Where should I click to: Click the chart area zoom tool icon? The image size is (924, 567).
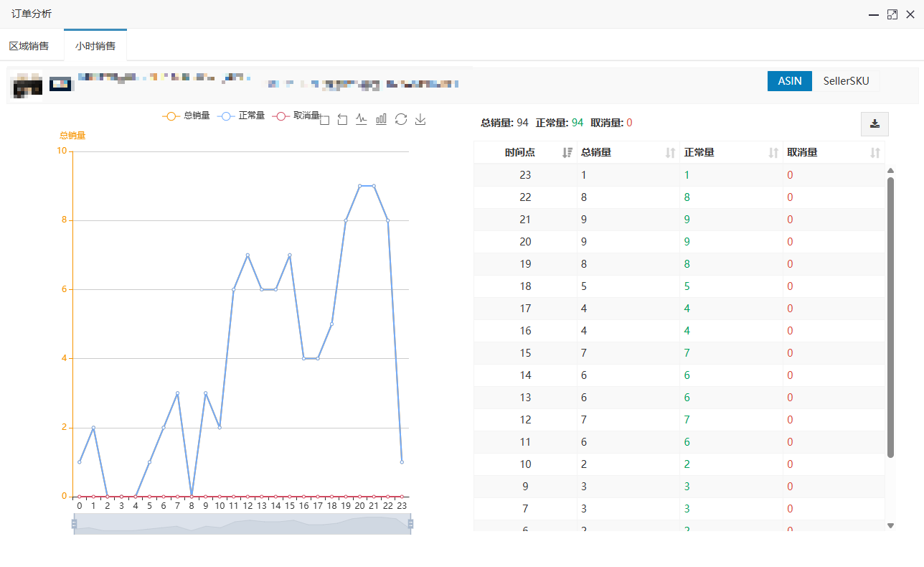(x=324, y=120)
